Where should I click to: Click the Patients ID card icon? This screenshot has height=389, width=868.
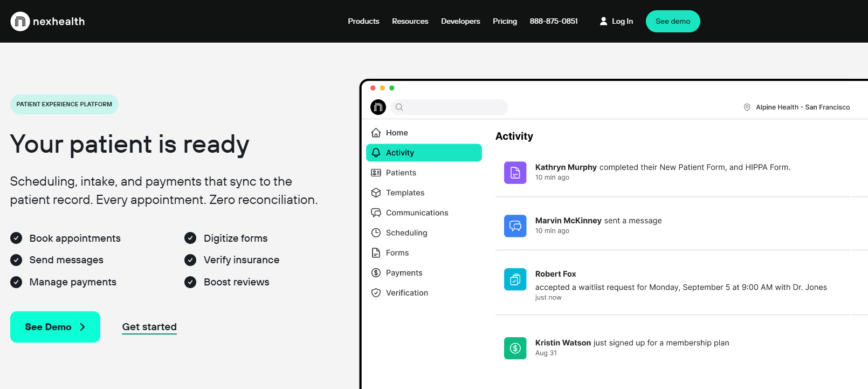pos(376,173)
